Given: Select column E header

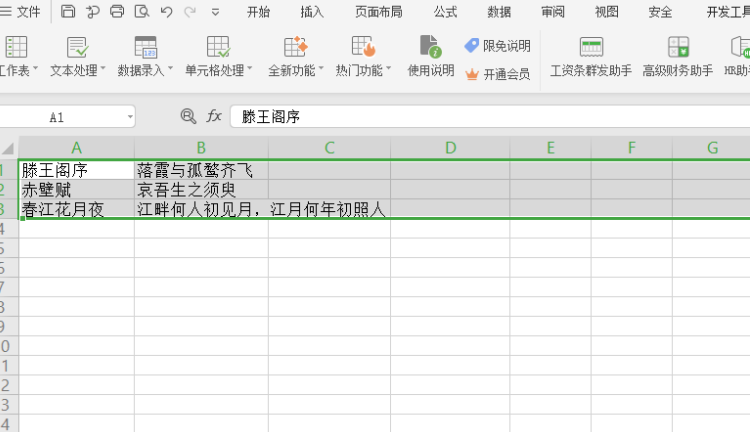Looking at the screenshot, I should (x=551, y=148).
